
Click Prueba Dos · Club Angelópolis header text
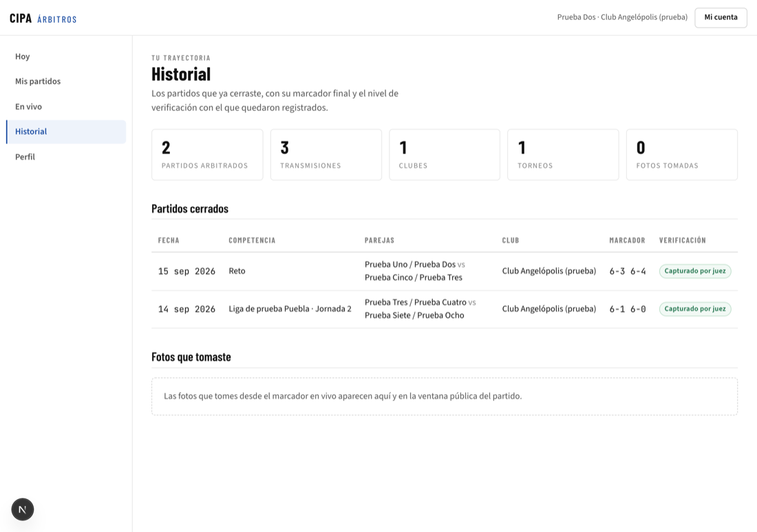pyautogui.click(x=622, y=17)
